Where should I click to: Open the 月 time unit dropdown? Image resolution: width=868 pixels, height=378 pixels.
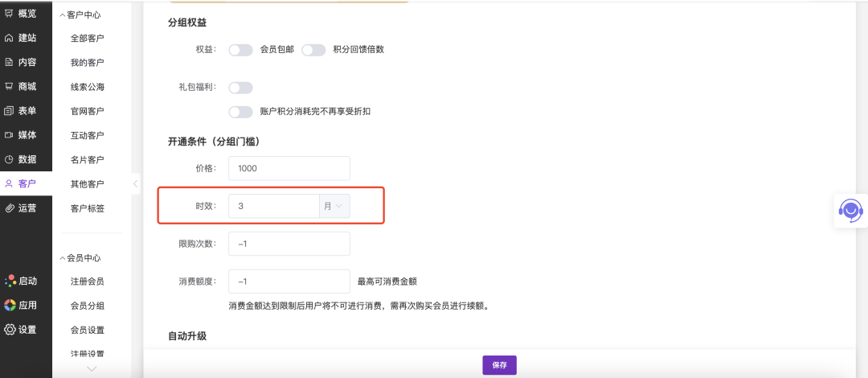[334, 206]
